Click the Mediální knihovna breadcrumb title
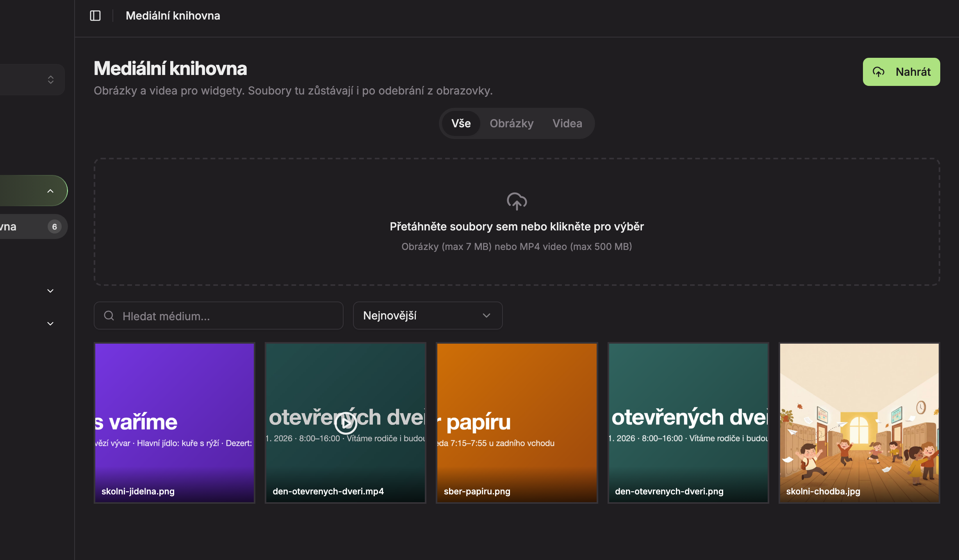The width and height of the screenshot is (959, 560). [173, 16]
